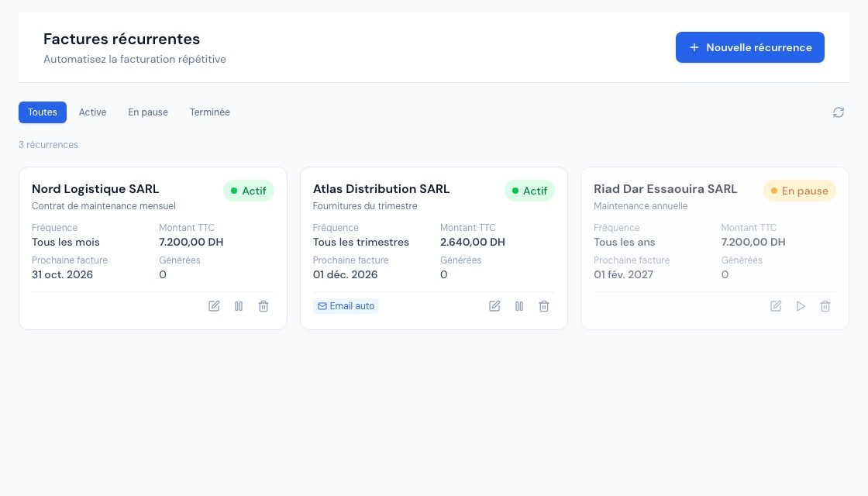Click the Factures récurrentes heading
This screenshot has height=496, width=868.
(x=122, y=40)
